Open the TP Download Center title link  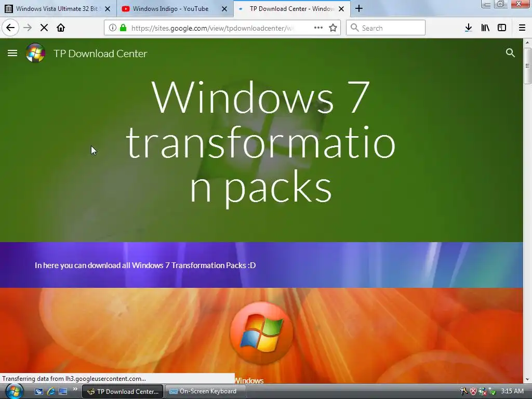[100, 54]
